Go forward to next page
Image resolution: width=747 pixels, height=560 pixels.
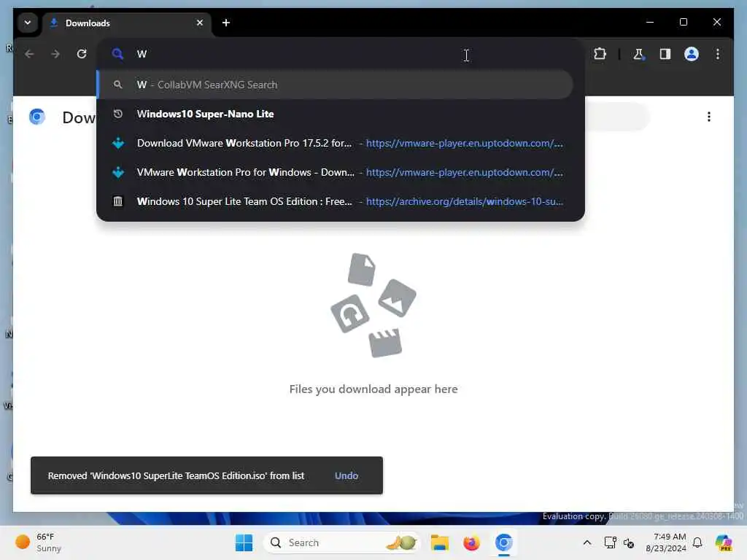pos(55,54)
